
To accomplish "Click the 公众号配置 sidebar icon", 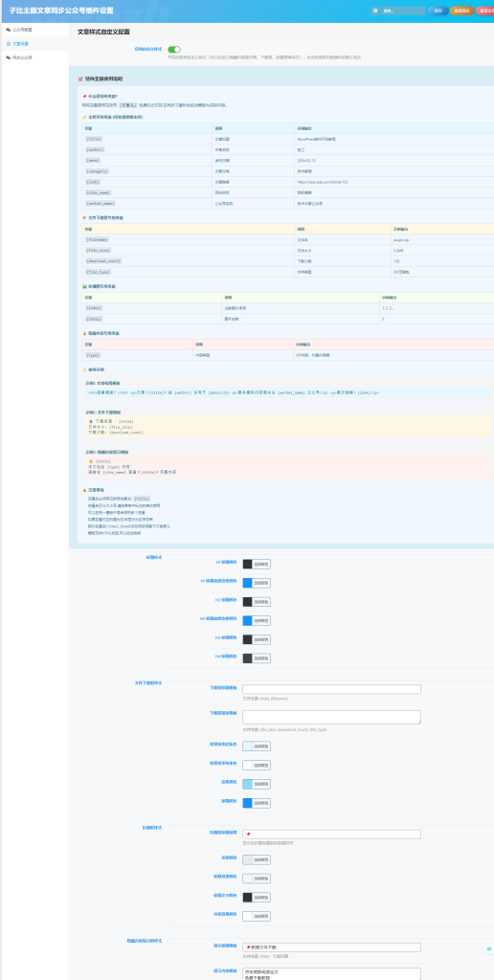I will [8, 30].
